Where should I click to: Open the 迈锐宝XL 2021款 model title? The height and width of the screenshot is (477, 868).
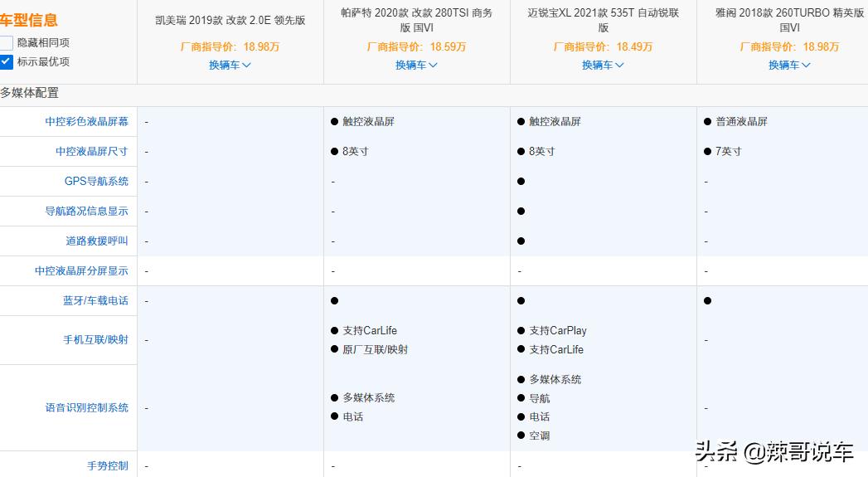(604, 20)
